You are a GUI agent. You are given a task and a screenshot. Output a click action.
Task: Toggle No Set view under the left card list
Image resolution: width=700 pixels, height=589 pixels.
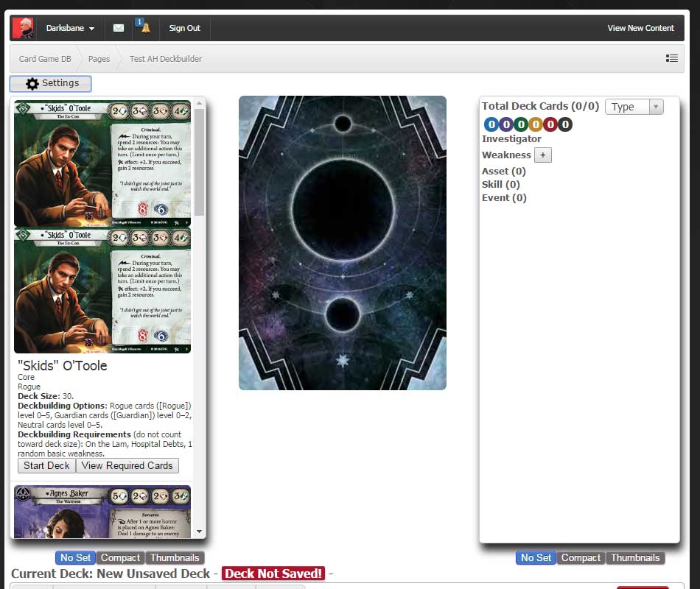tap(76, 557)
